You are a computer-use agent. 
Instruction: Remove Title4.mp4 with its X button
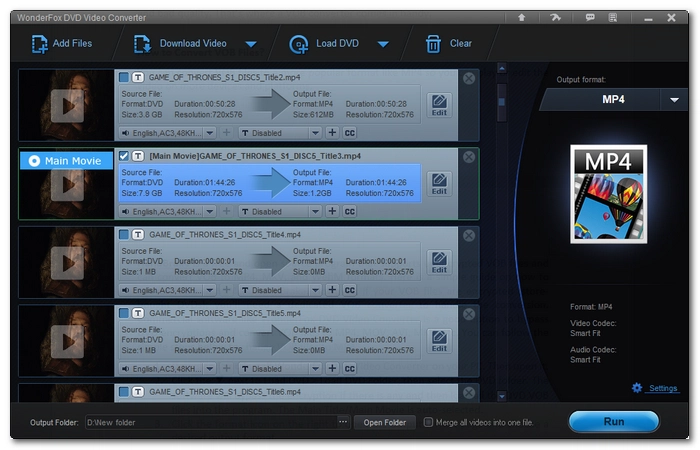[469, 236]
